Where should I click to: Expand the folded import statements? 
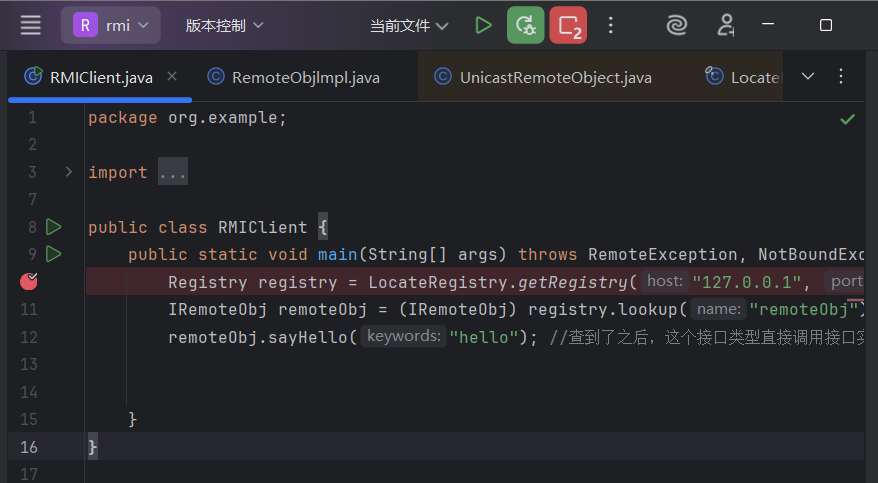coord(68,172)
